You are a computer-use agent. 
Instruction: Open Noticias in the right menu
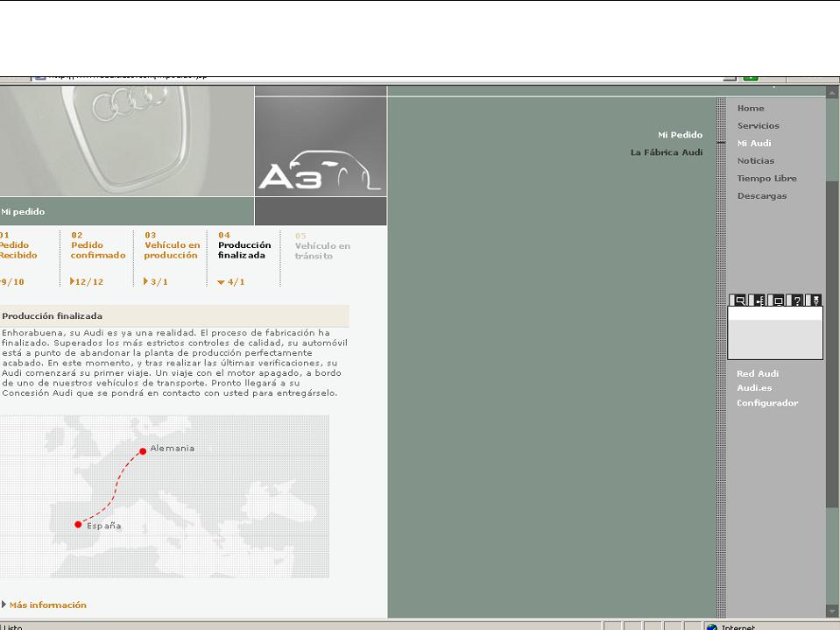coord(755,160)
